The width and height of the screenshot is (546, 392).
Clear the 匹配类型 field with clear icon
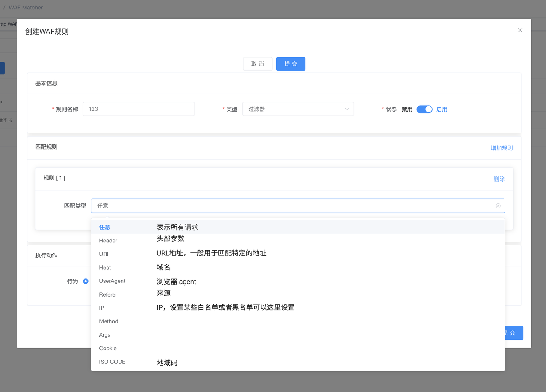(498, 206)
